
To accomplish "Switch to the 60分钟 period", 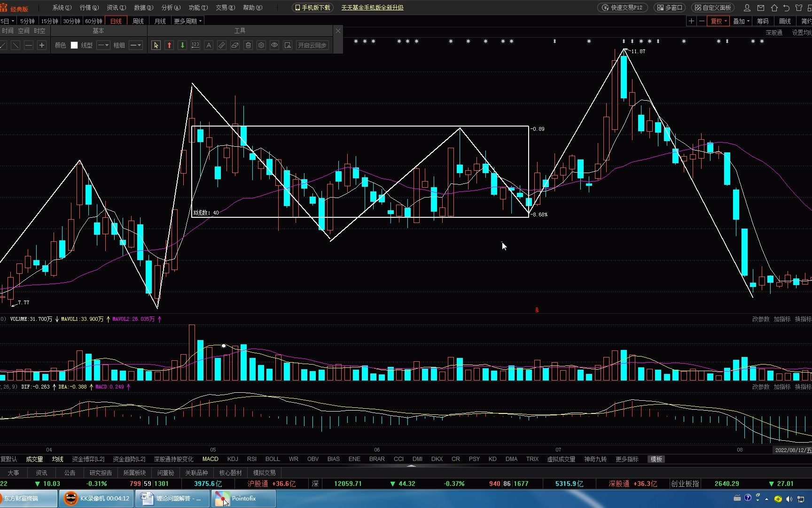I will point(94,21).
